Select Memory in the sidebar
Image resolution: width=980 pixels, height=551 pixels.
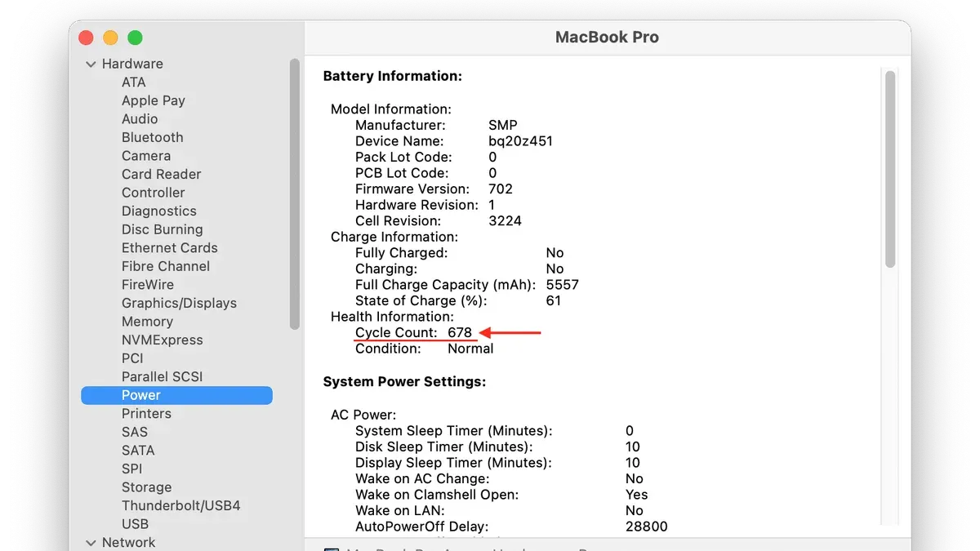[147, 322]
